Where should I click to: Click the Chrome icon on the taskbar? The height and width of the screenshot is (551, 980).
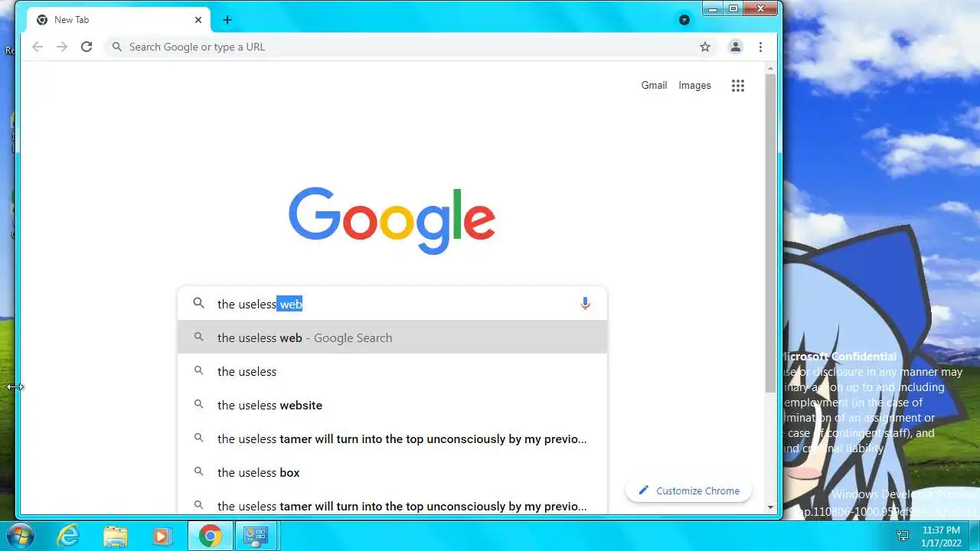coord(211,536)
